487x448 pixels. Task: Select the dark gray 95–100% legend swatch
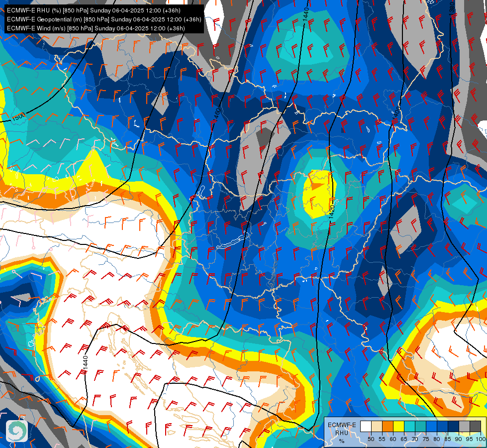[x=475, y=427]
